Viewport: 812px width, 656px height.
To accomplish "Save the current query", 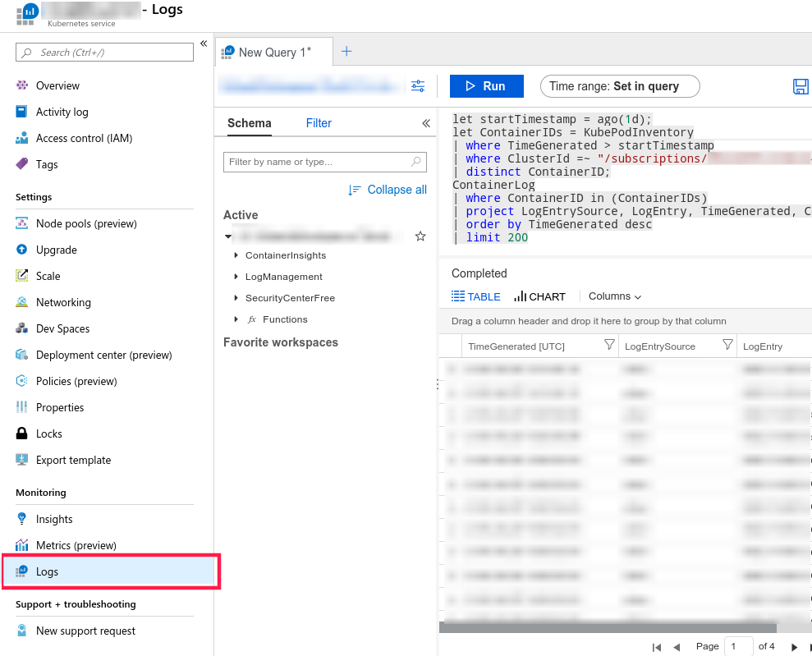I will pos(801,86).
